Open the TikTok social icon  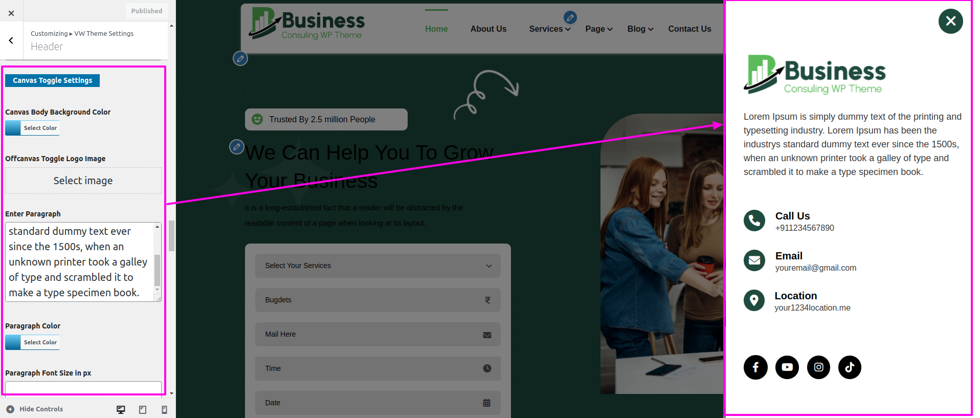(850, 367)
